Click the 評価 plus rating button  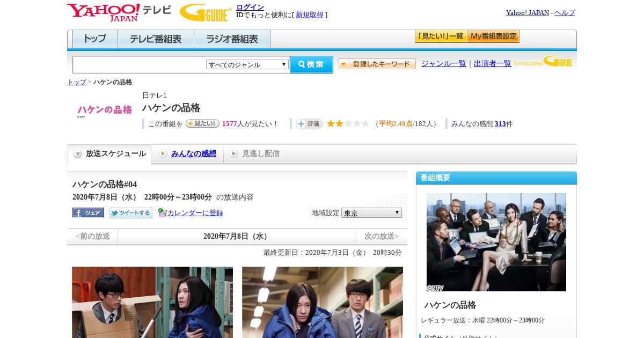click(309, 123)
